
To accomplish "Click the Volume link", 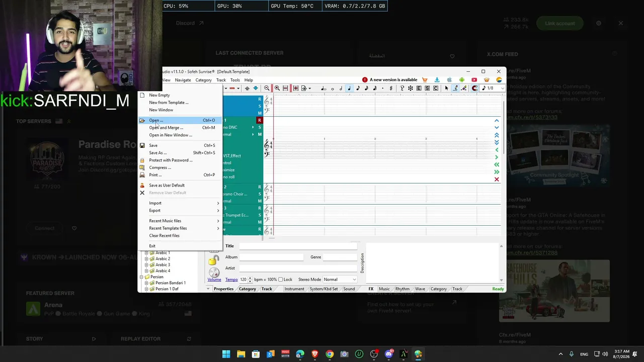I will tap(214, 280).
